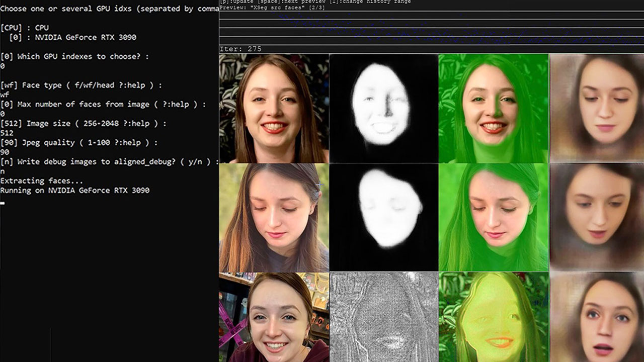Select top-row blurry reconstructed face preview
The width and height of the screenshot is (644, 362).
coord(597,109)
